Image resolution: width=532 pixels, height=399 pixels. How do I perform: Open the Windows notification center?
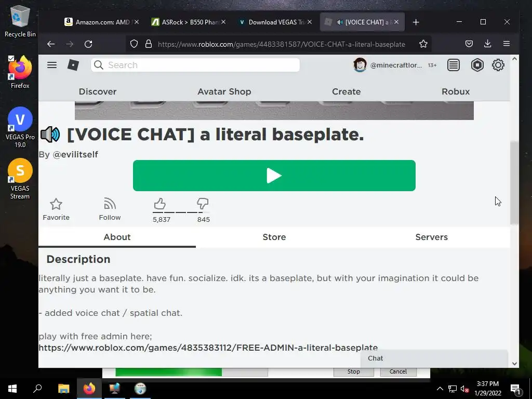click(x=515, y=389)
